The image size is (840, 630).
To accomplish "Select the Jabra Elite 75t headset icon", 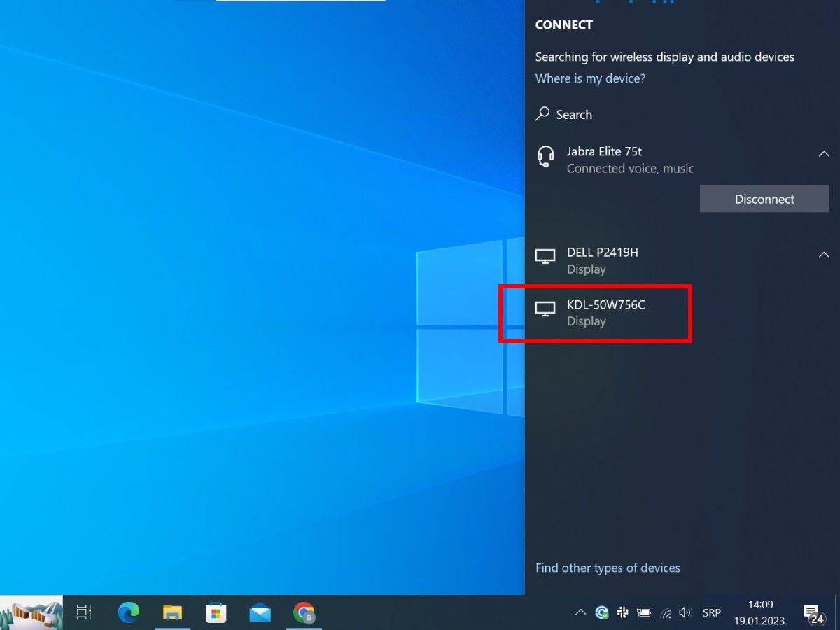I will (x=545, y=156).
